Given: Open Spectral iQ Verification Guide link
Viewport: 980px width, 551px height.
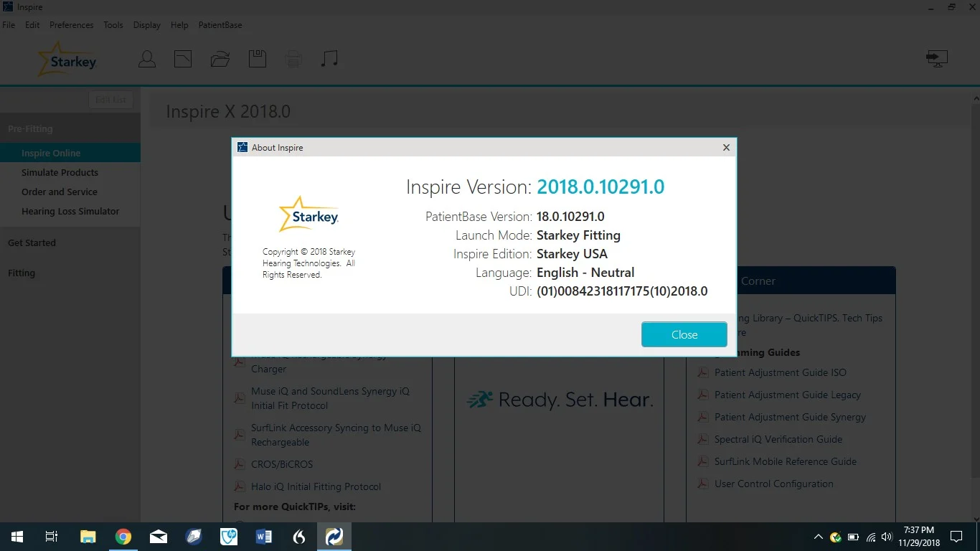Looking at the screenshot, I should (778, 439).
